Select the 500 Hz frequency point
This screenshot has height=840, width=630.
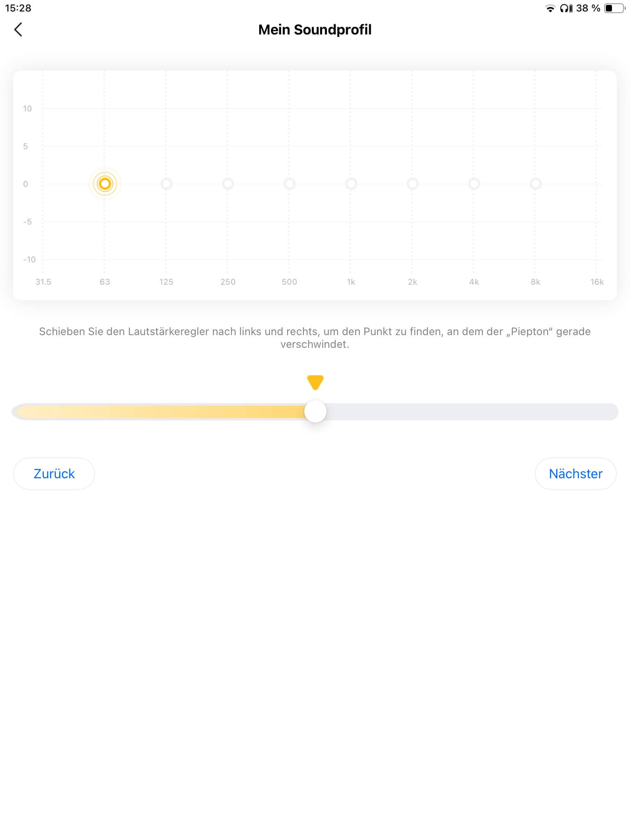pos(289,184)
